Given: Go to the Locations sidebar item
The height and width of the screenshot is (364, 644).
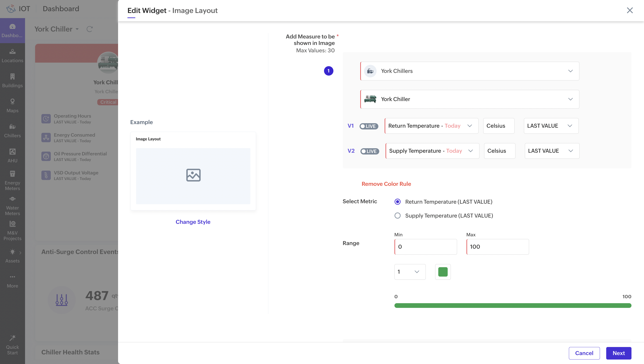Looking at the screenshot, I should [x=12, y=55].
